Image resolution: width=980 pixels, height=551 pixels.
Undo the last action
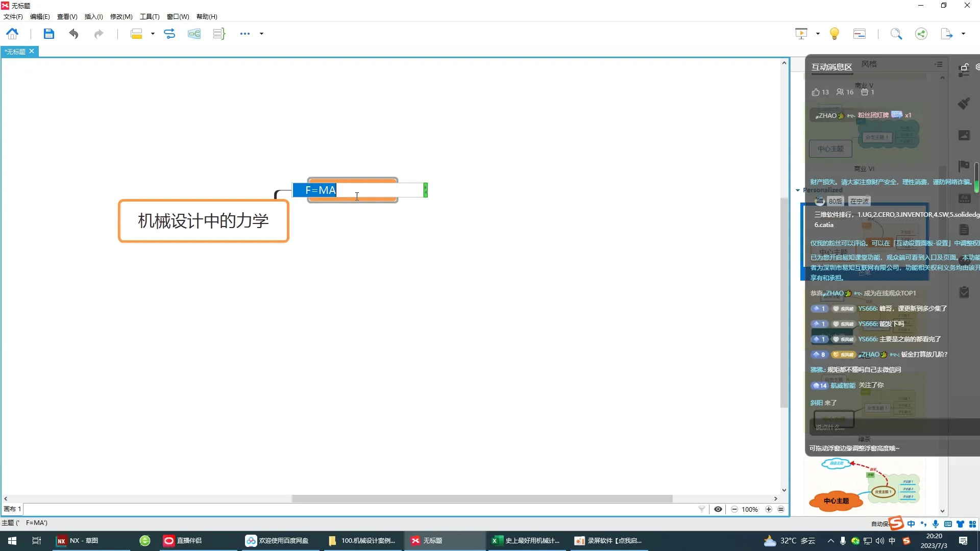(x=73, y=34)
